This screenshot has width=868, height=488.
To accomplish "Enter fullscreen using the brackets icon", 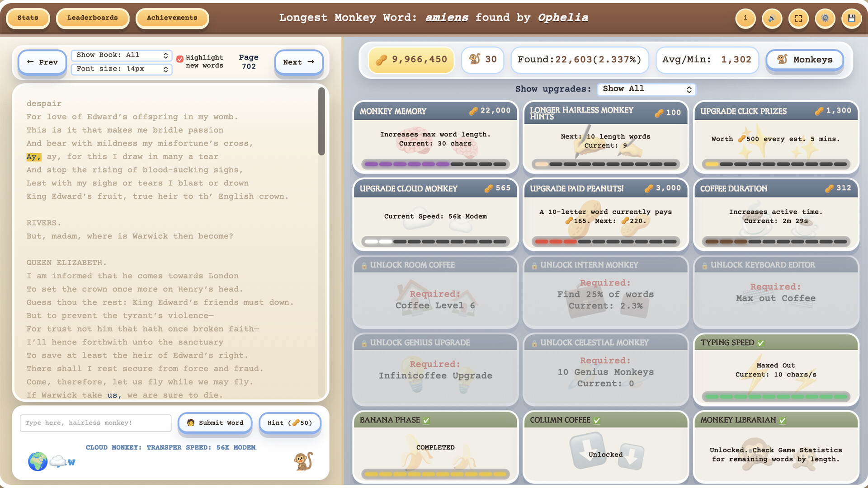I will 798,19.
